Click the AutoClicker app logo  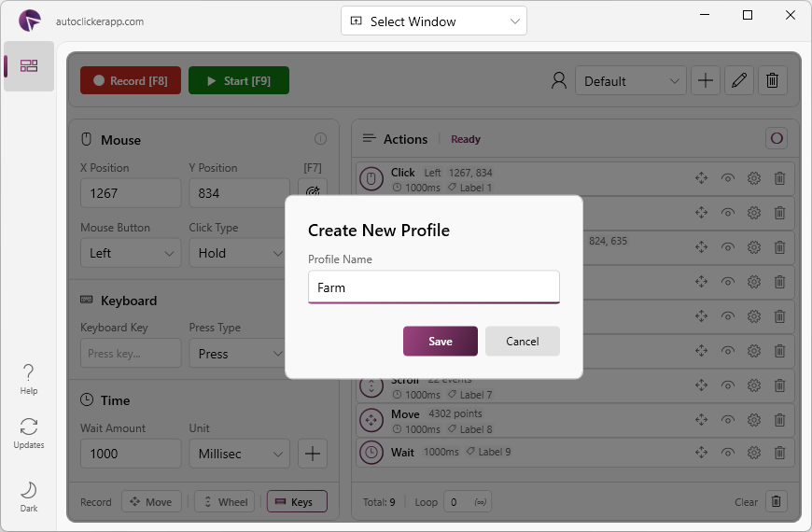[30, 21]
